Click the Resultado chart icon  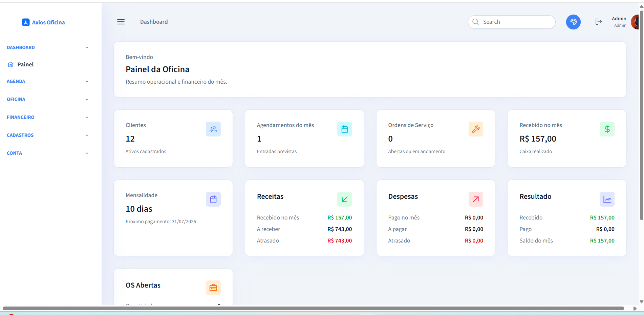607,199
